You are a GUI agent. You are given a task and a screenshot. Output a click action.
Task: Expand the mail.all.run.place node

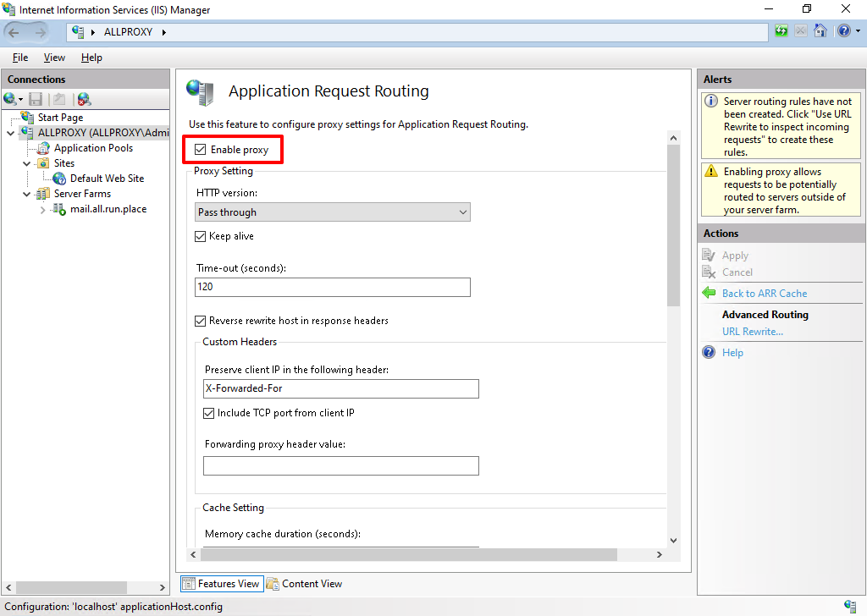pos(42,210)
